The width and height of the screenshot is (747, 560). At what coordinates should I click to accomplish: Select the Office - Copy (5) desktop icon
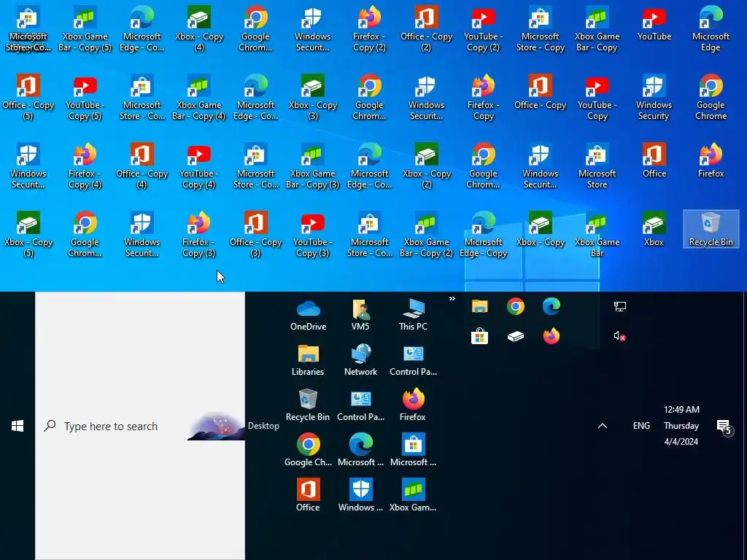pos(28,98)
